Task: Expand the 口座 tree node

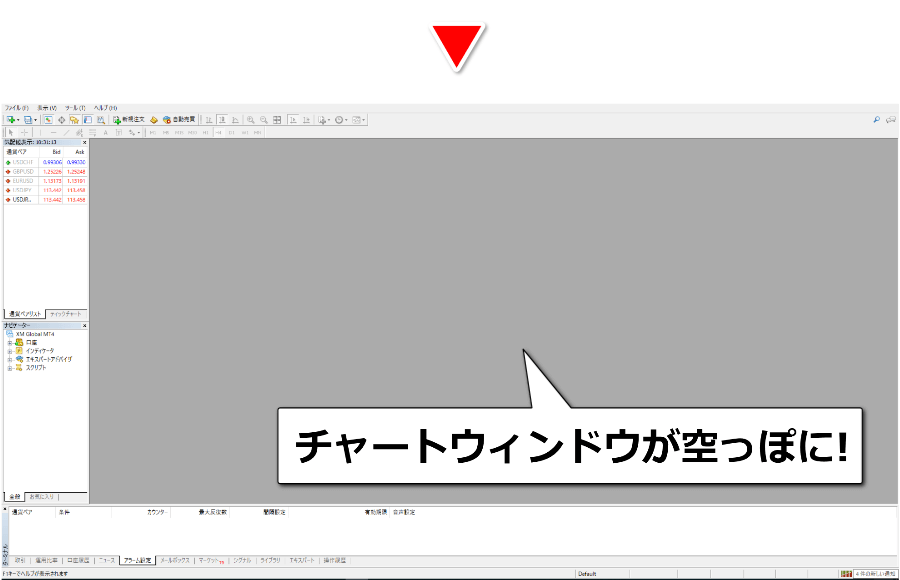Action: coord(9,342)
